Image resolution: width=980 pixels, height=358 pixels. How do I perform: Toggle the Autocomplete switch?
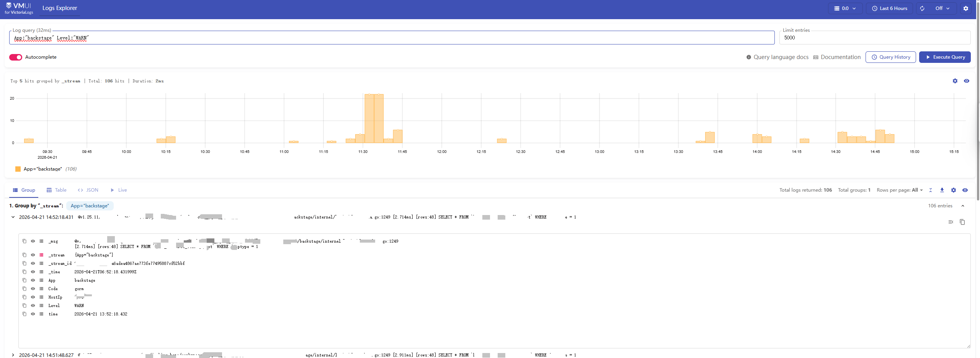pos(16,57)
